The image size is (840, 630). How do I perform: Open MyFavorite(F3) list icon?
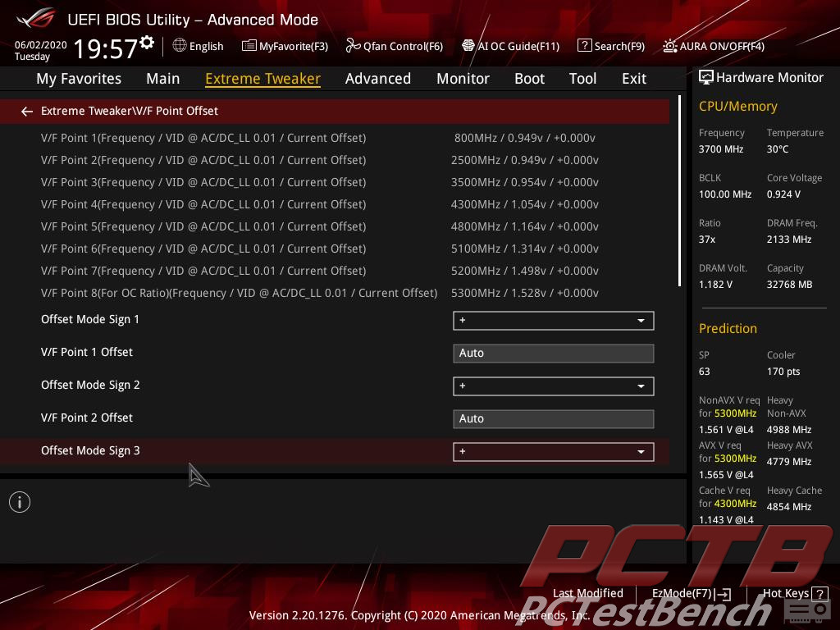(249, 46)
